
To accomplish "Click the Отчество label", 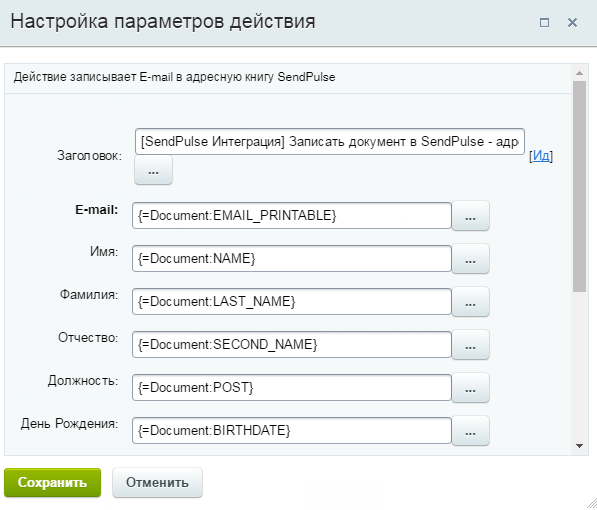I will point(88,338).
